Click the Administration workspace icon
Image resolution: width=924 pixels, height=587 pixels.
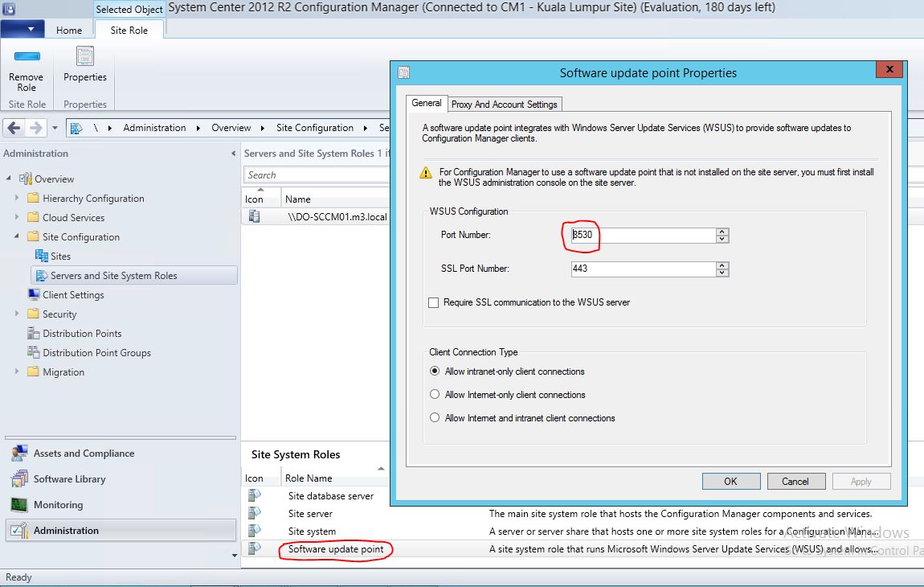(x=19, y=531)
